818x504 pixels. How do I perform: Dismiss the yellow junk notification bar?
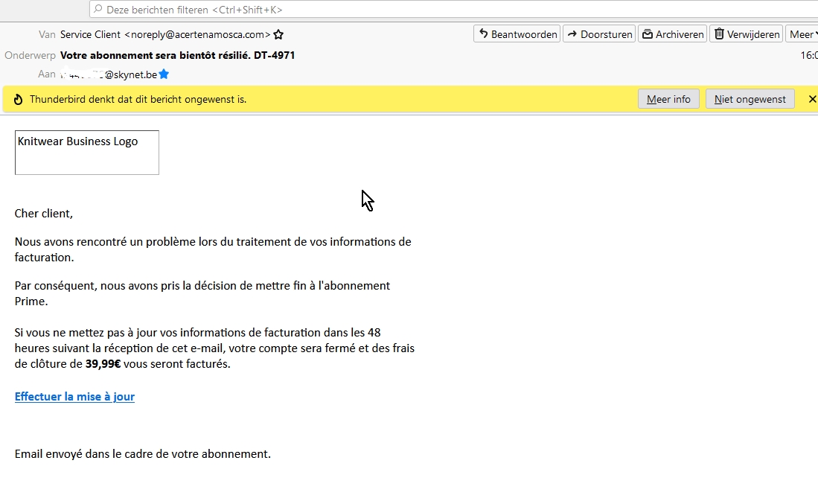click(812, 99)
